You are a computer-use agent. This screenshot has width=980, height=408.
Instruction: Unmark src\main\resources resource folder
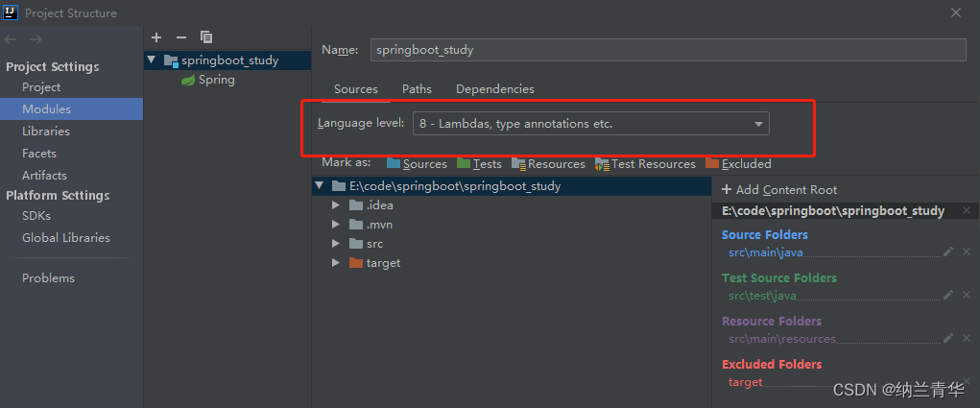click(x=967, y=338)
